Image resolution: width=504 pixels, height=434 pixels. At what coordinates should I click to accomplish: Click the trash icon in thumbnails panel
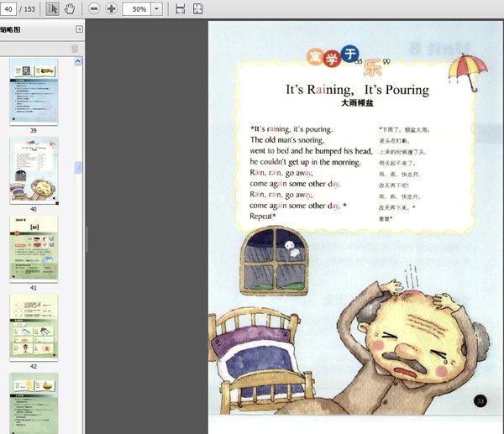74,48
